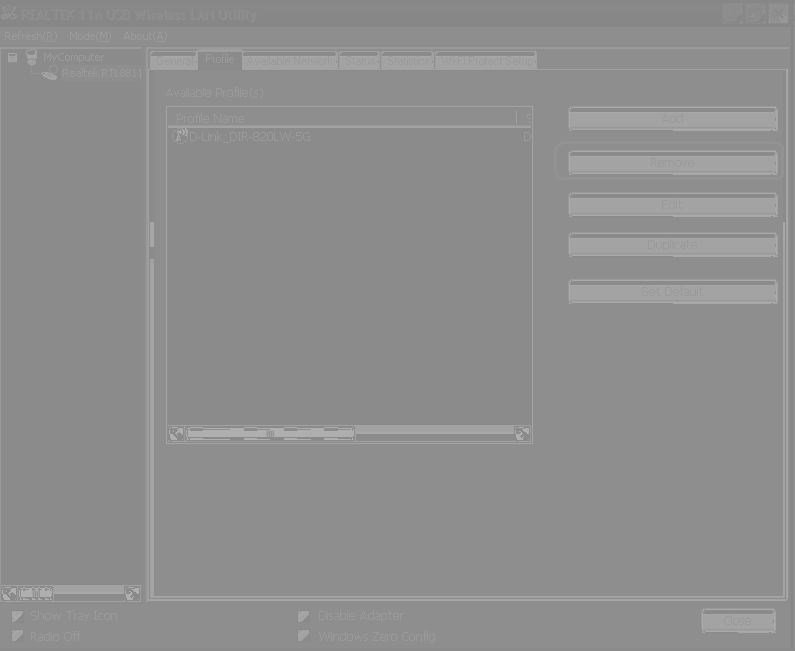Viewport: 795px width, 651px height.
Task: Open the Mode(M) menu
Action: [90, 36]
